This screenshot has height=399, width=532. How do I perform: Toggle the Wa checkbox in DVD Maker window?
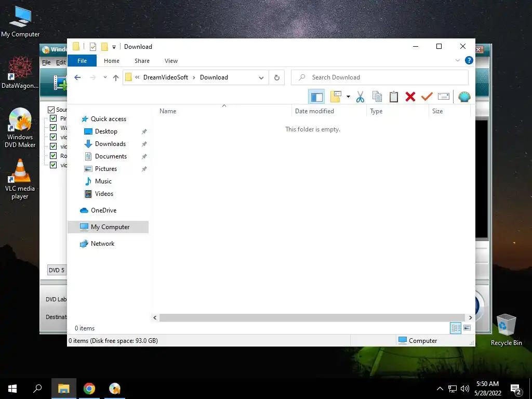(54, 128)
